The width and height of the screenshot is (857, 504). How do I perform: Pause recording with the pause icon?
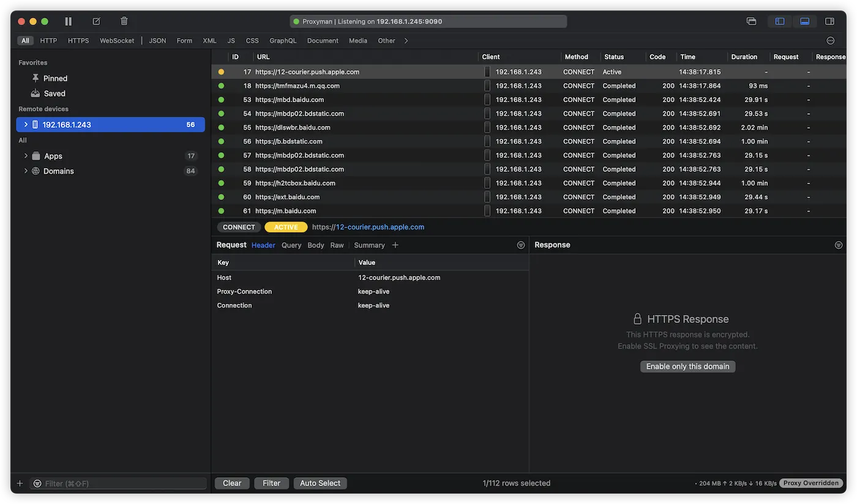(69, 21)
